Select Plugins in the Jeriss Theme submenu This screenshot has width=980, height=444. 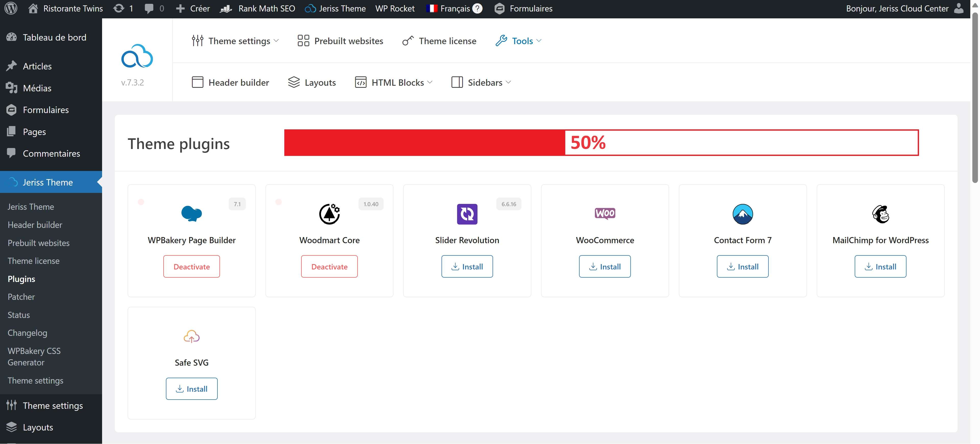[x=21, y=279]
